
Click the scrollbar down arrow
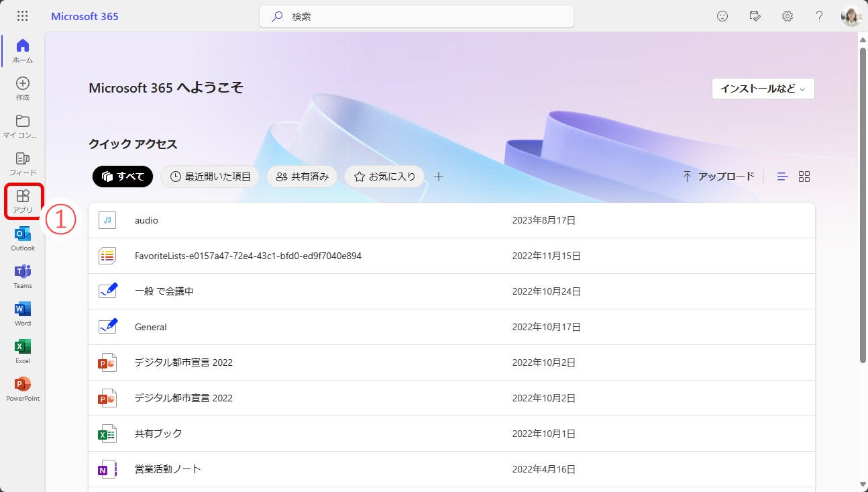click(x=862, y=484)
